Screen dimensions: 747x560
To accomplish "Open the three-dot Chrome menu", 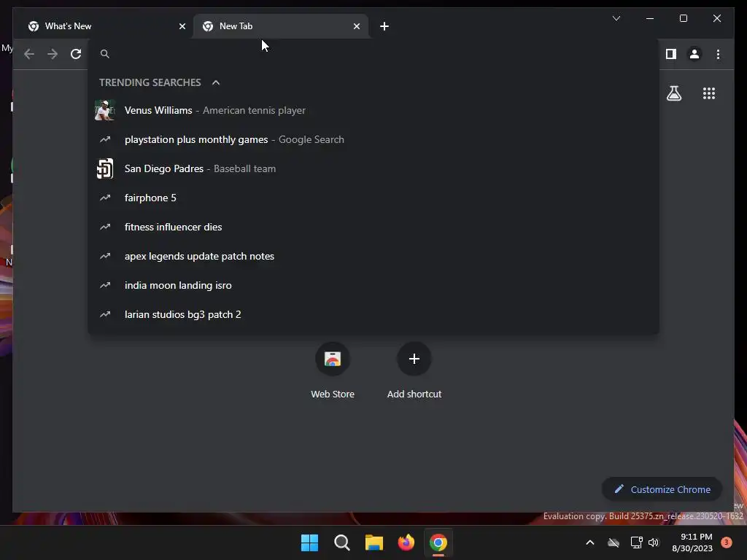I will (718, 54).
